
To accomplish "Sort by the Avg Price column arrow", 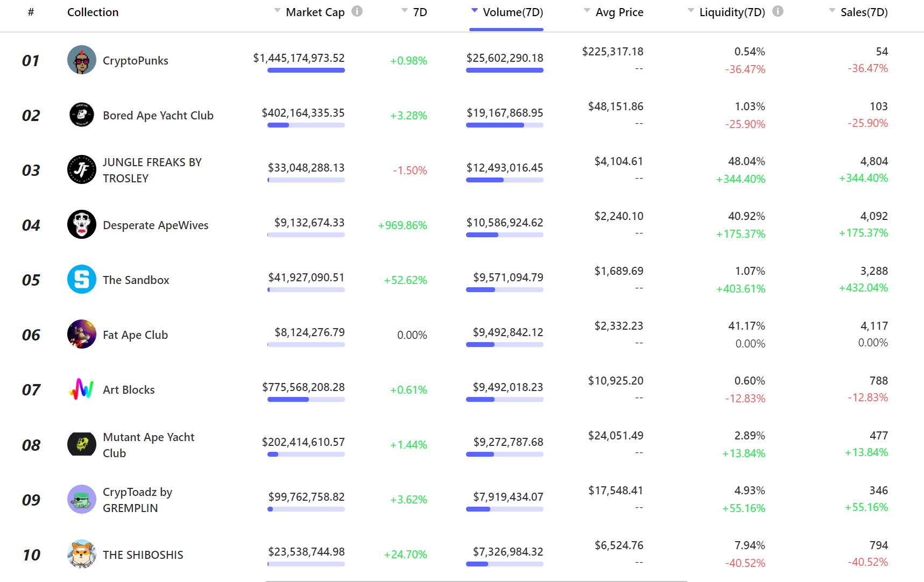I will click(587, 10).
